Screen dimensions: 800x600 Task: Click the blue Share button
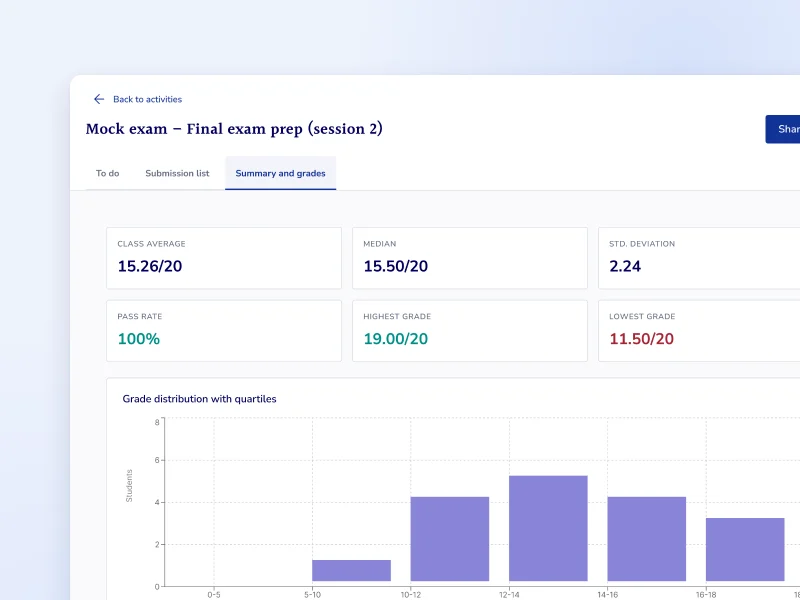pos(783,129)
